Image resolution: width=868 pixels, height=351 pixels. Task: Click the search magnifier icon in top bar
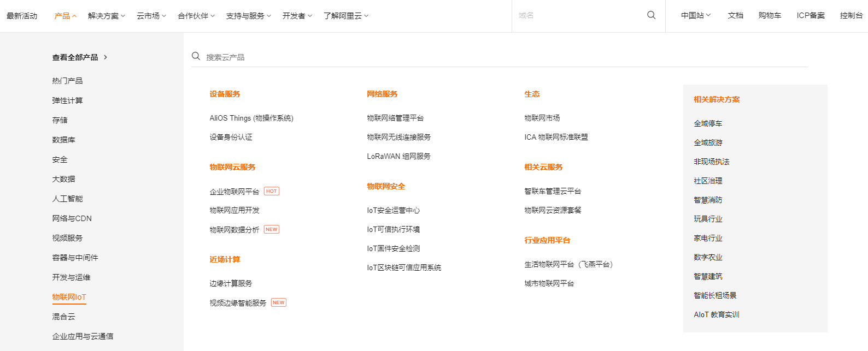[x=651, y=15]
